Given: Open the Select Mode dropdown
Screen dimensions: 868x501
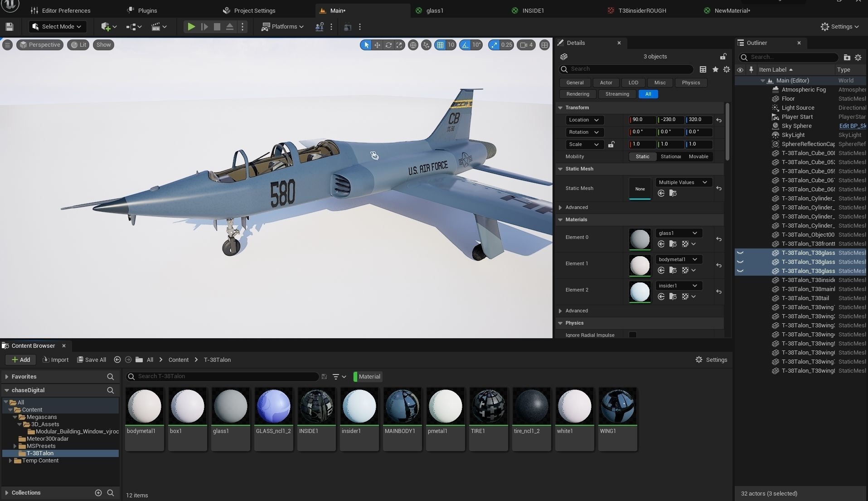Looking at the screenshot, I should coord(57,27).
